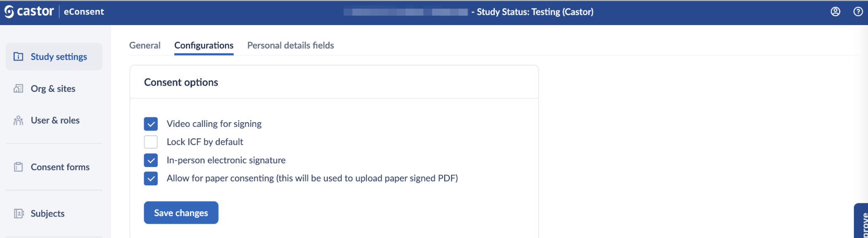Open the Consent forms page

click(60, 167)
